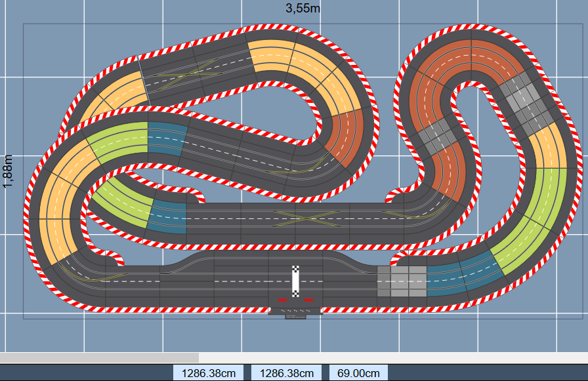Image resolution: width=588 pixels, height=381 pixels.
Task: Select the grey three-square section on bottom straight
Action: pos(402,281)
